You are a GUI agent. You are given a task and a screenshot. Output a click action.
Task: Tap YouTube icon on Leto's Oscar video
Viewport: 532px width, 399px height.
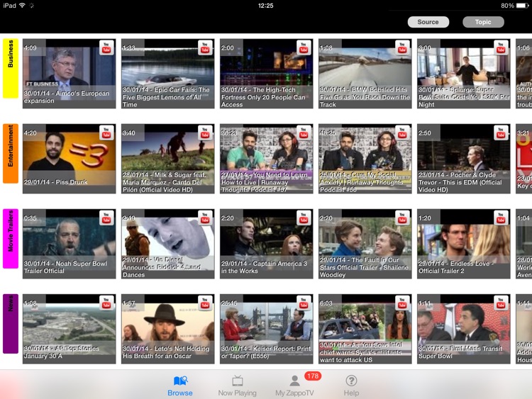click(205, 303)
